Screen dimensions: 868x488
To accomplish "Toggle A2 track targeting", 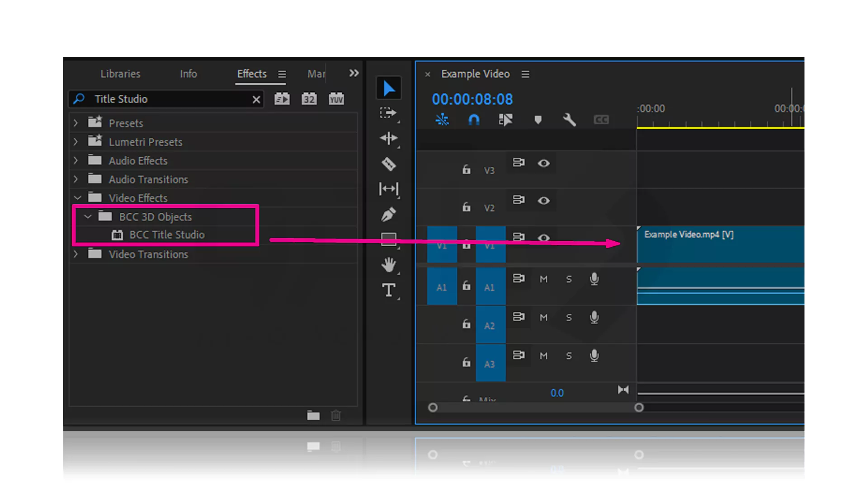I will pos(491,325).
